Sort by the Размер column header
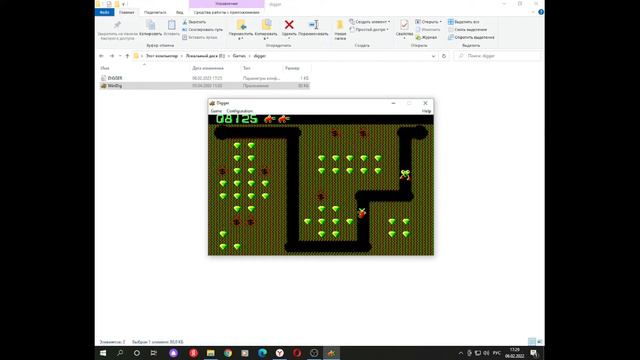Viewport: 640px width, 360px height. (292, 68)
